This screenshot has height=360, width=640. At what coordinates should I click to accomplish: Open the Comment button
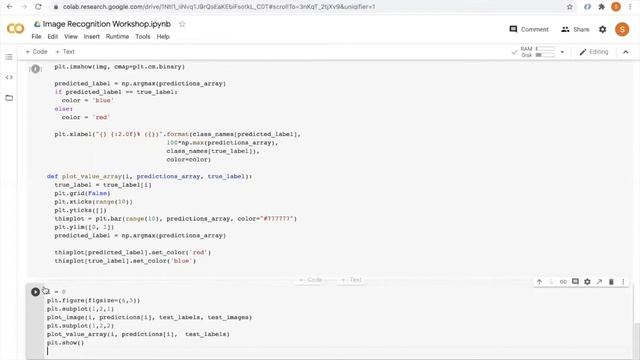[529, 29]
